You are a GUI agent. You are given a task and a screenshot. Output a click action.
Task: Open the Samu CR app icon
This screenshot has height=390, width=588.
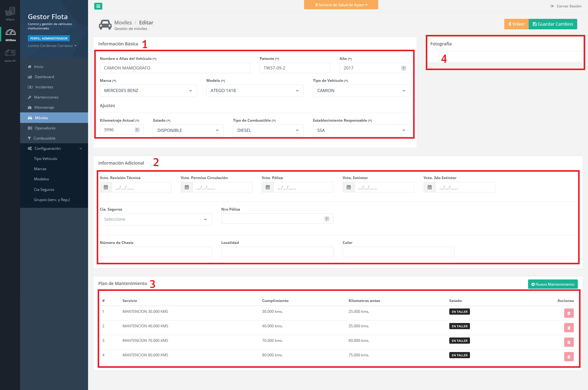pyautogui.click(x=10, y=55)
